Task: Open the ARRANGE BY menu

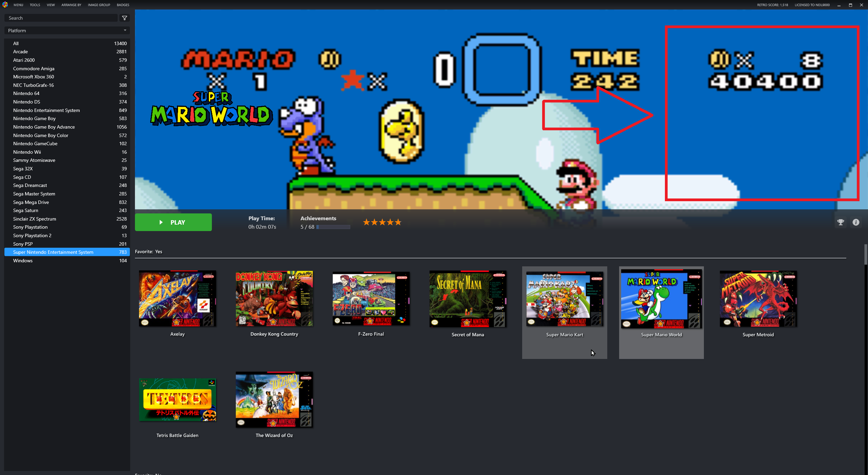Action: click(x=71, y=5)
